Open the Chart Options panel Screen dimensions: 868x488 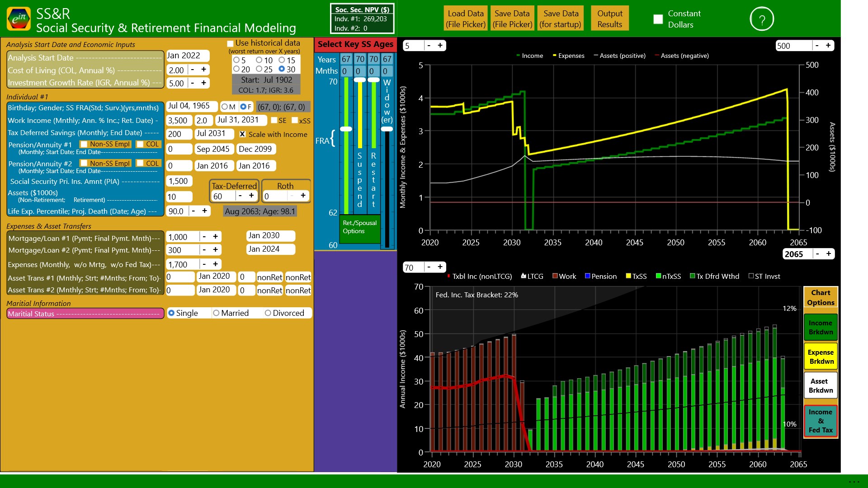tap(821, 297)
